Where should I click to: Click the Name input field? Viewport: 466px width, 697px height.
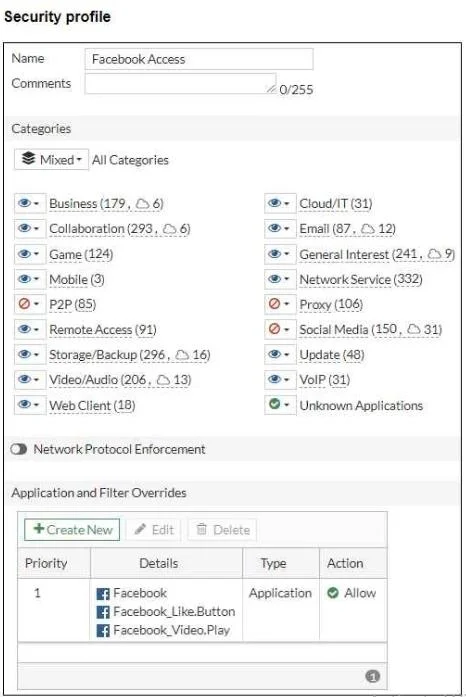(x=199, y=59)
